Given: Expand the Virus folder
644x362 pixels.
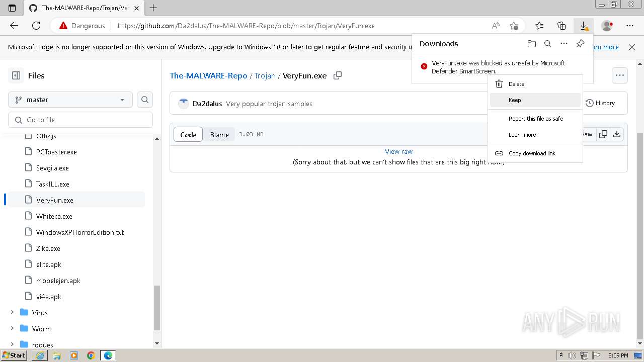Looking at the screenshot, I should coord(12,313).
